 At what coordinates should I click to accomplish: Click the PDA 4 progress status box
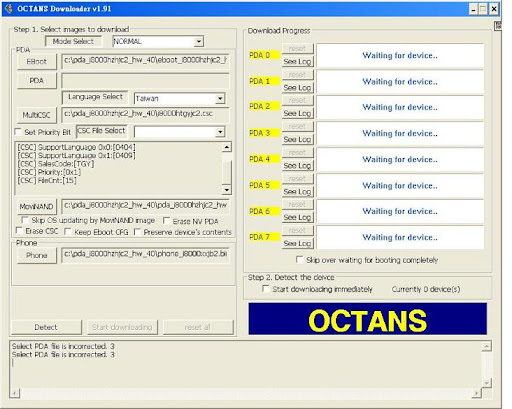[400, 159]
